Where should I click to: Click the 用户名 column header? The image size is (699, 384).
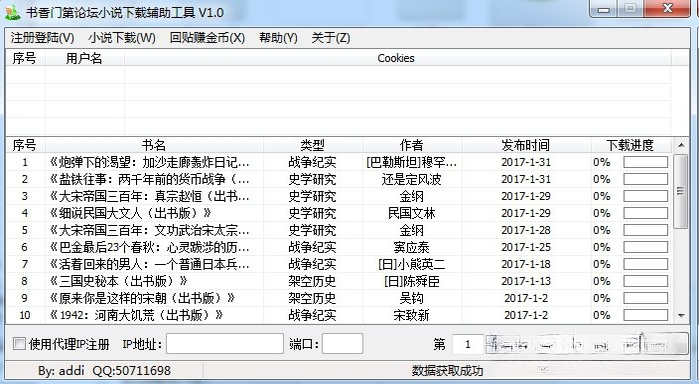tap(84, 58)
